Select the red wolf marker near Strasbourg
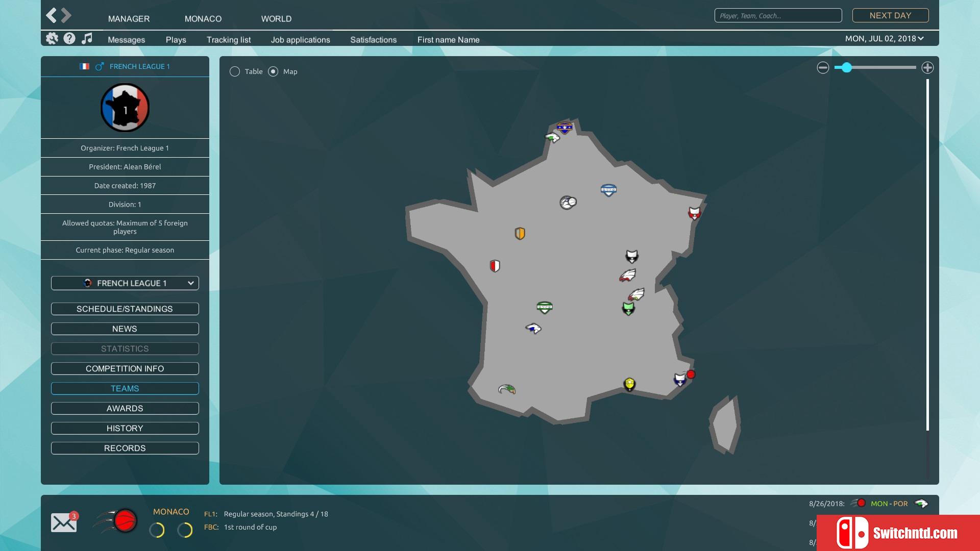 [x=694, y=213]
